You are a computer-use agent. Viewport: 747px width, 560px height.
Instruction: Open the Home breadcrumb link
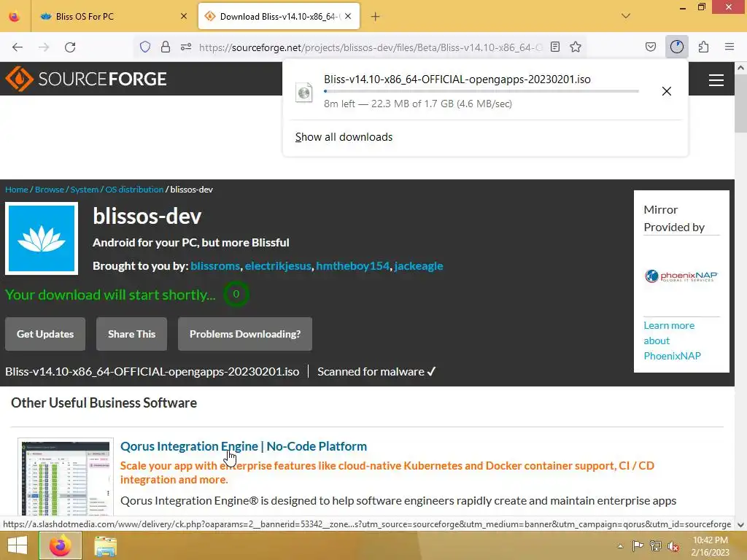[x=17, y=190]
